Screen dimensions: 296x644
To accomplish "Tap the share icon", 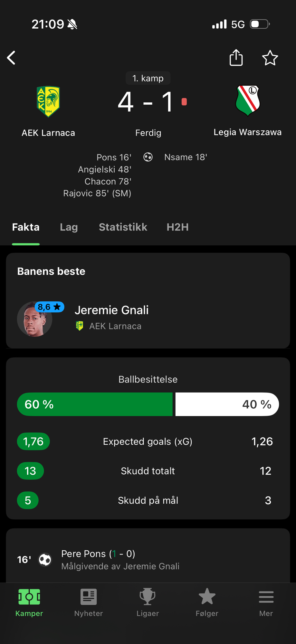I will [236, 58].
